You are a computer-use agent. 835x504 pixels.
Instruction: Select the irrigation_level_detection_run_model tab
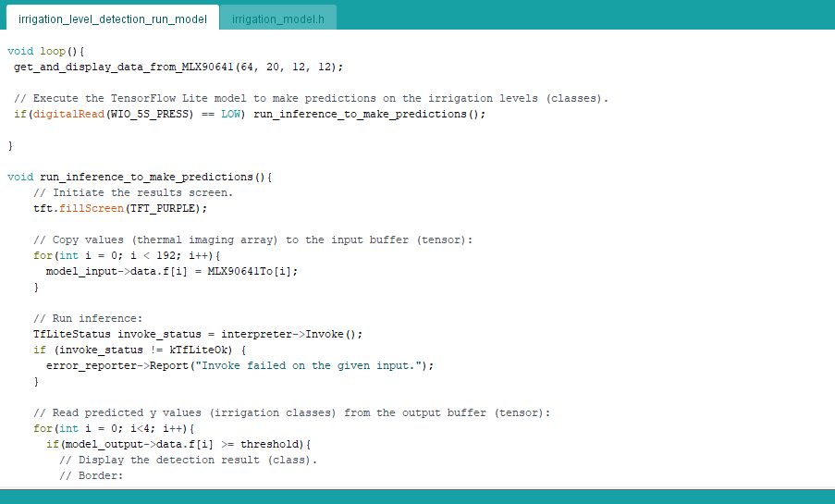click(112, 18)
